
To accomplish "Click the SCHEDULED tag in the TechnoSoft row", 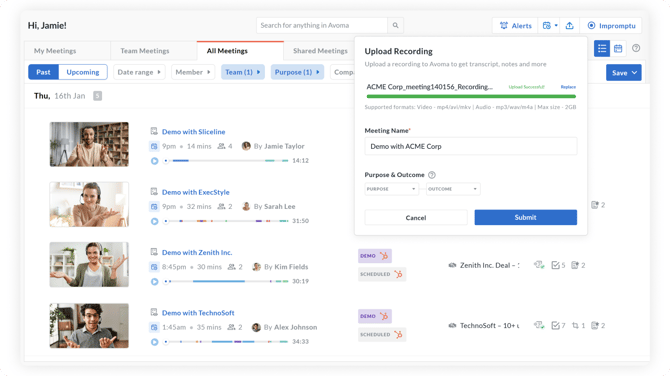I will [382, 335].
